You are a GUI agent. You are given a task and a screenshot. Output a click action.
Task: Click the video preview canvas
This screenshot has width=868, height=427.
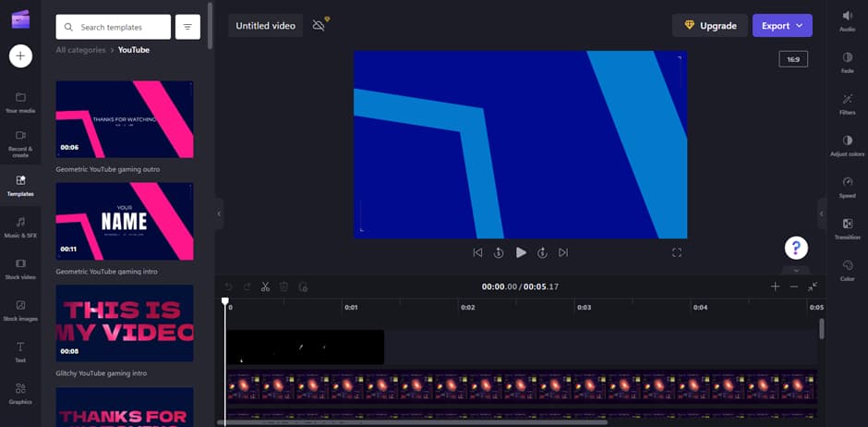[521, 144]
